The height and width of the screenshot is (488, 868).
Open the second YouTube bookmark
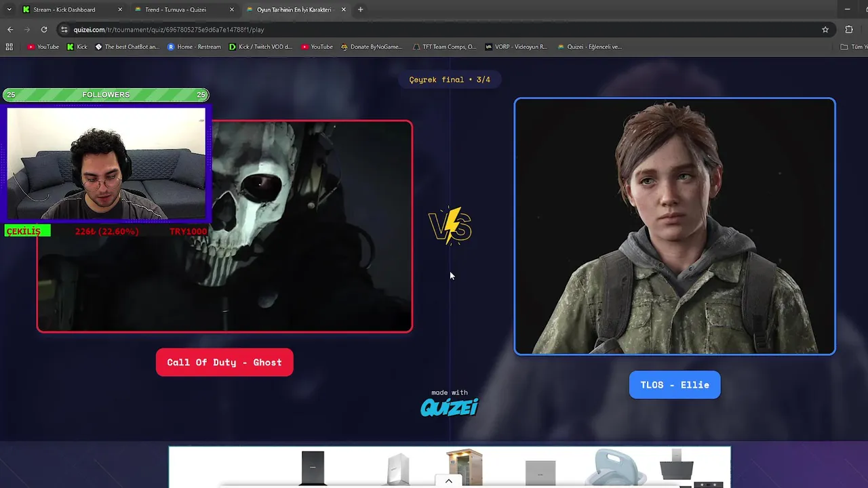317,47
